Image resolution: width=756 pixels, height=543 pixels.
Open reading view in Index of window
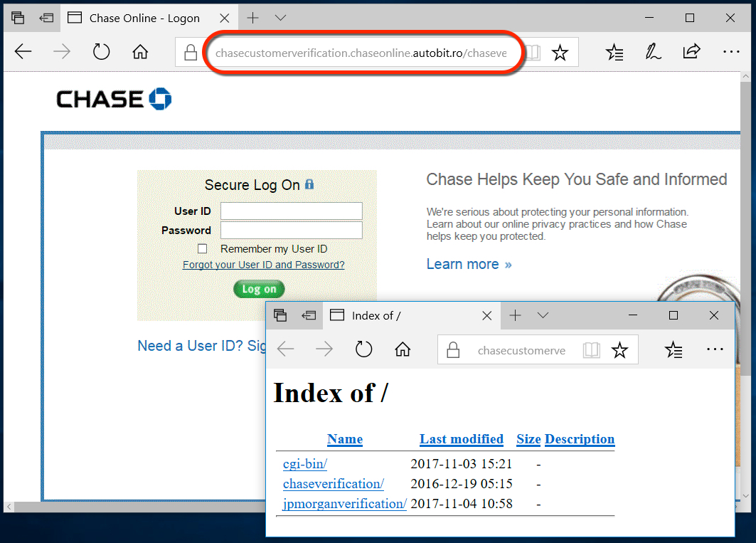click(x=592, y=349)
